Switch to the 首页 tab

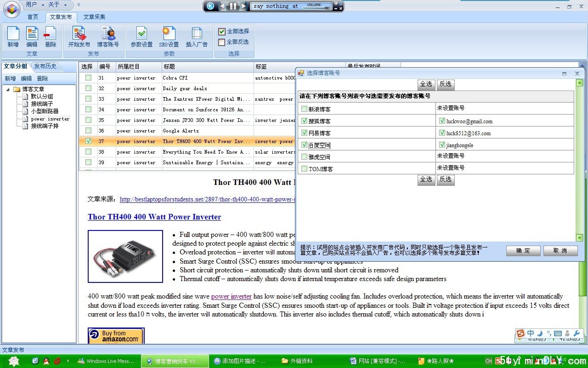33,17
